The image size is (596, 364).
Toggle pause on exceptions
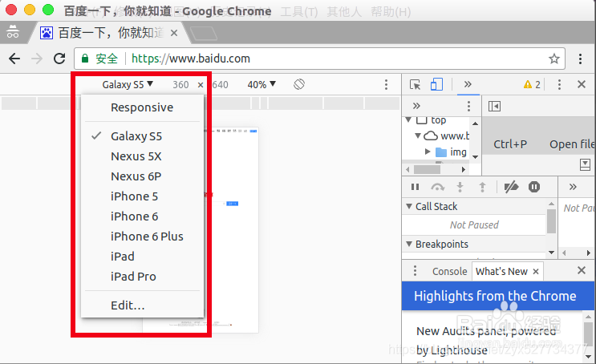534,187
